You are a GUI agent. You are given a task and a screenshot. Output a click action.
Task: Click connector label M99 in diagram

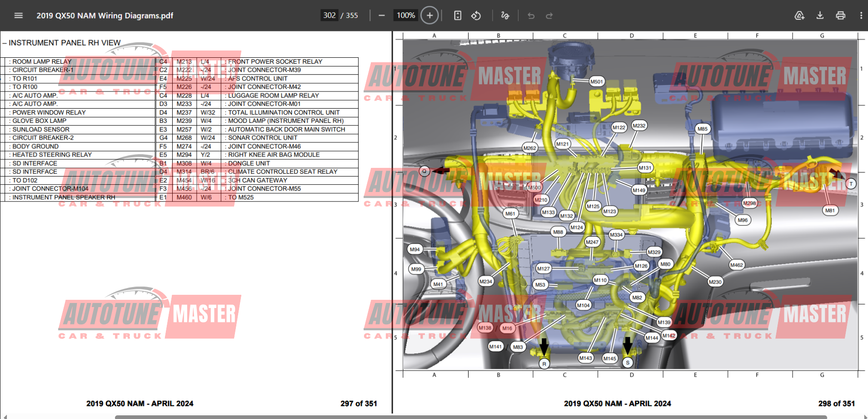pos(416,269)
